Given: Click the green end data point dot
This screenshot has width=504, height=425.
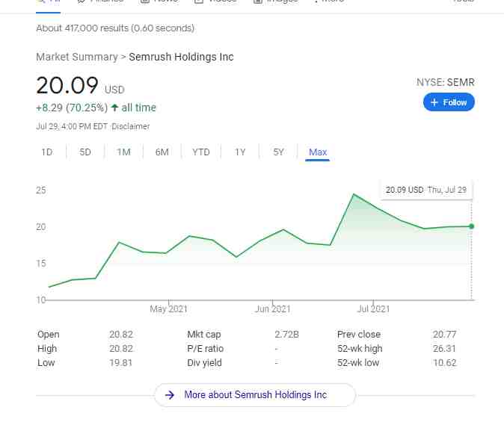Looking at the screenshot, I should 471,226.
